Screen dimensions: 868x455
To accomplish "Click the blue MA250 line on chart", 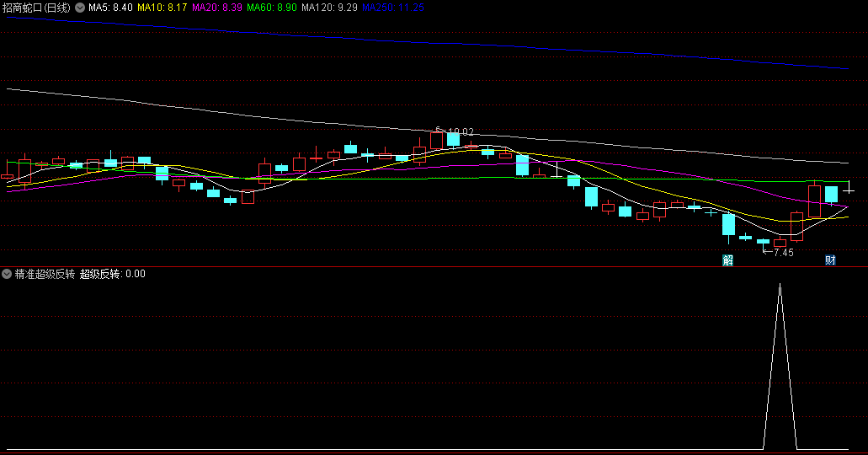I will point(426,42).
